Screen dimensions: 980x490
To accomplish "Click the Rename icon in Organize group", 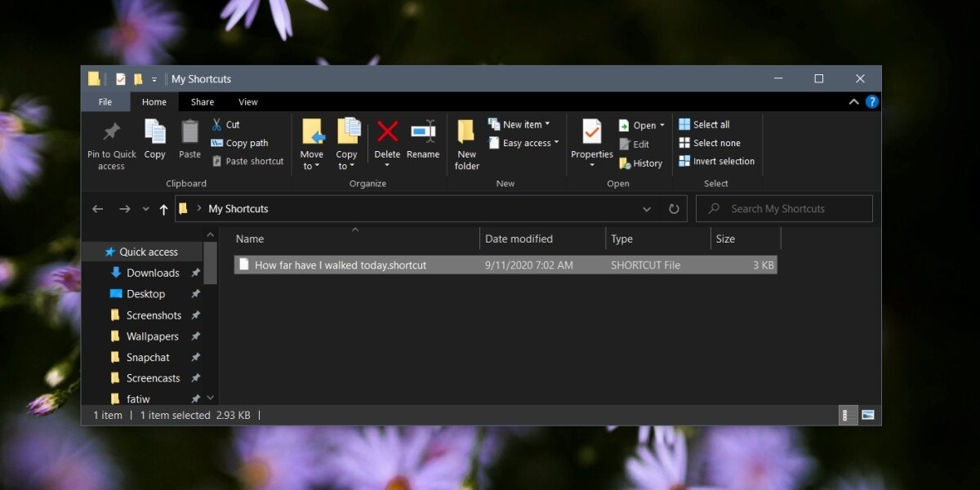I will point(423,132).
